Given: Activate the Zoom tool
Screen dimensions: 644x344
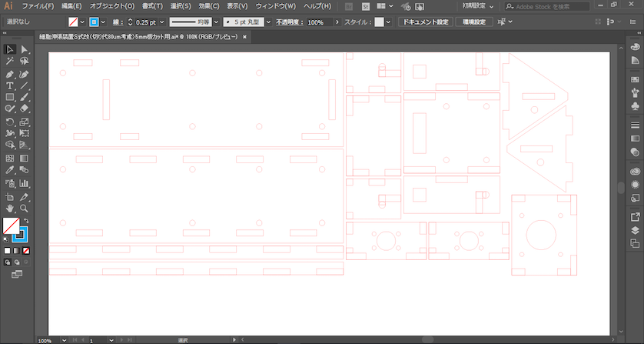Looking at the screenshot, I should (25, 208).
